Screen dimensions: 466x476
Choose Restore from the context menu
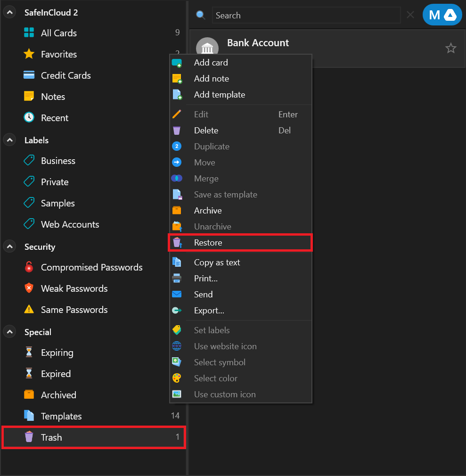[240, 243]
